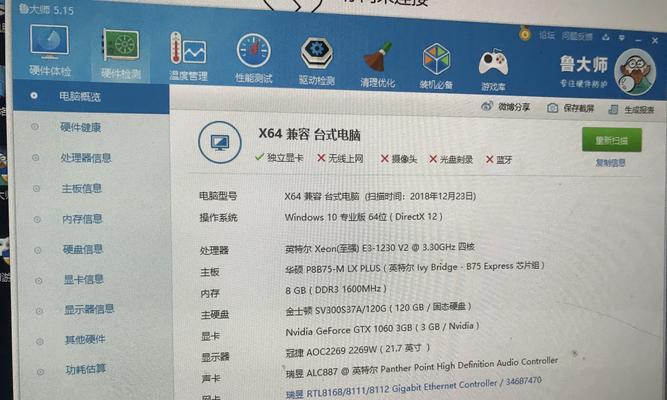This screenshot has width=667, height=400.
Task: Click the 金士顿 SV300S37A/120G disk value
Action: coord(378,309)
